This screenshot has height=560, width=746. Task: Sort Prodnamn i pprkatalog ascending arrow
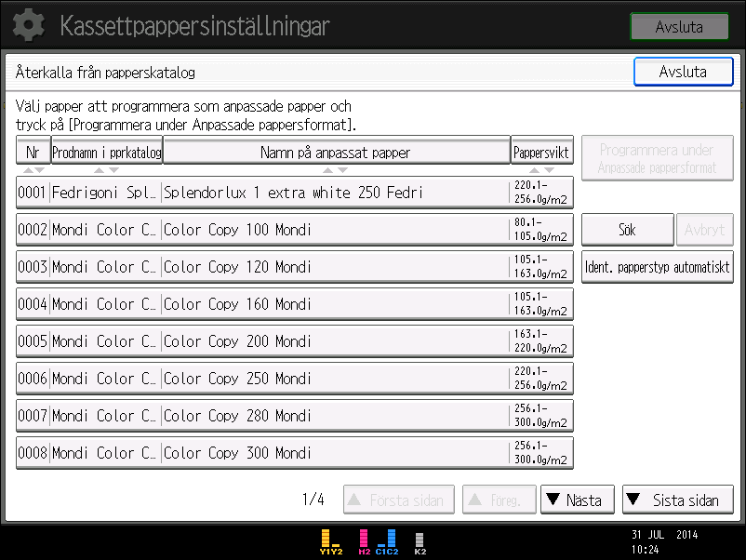pos(99,170)
